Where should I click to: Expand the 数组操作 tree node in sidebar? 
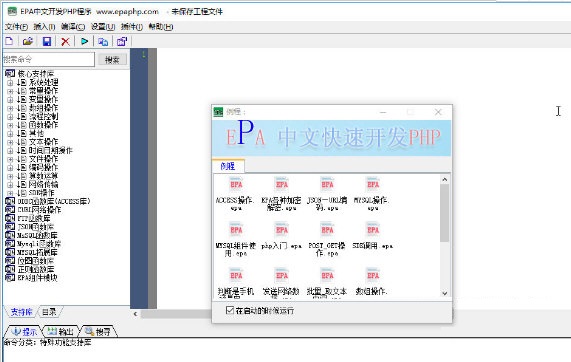point(10,108)
